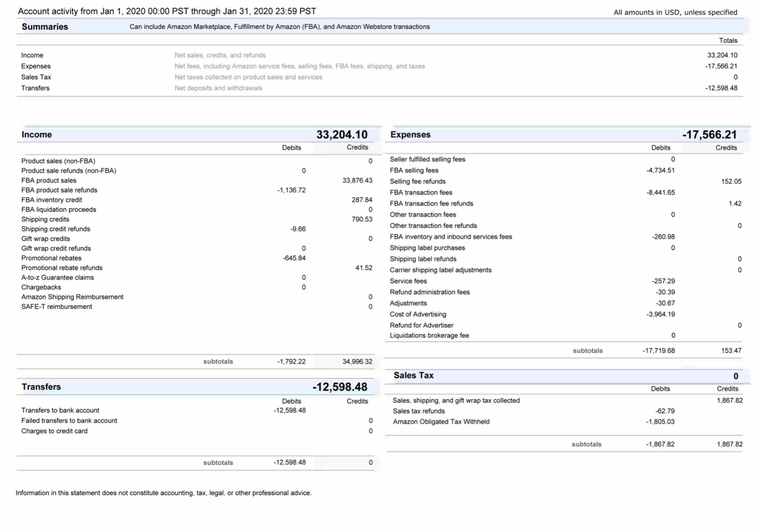The width and height of the screenshot is (760, 532).
Task: Click FBA product sale refunds value -1,136.72
Action: pyautogui.click(x=291, y=190)
